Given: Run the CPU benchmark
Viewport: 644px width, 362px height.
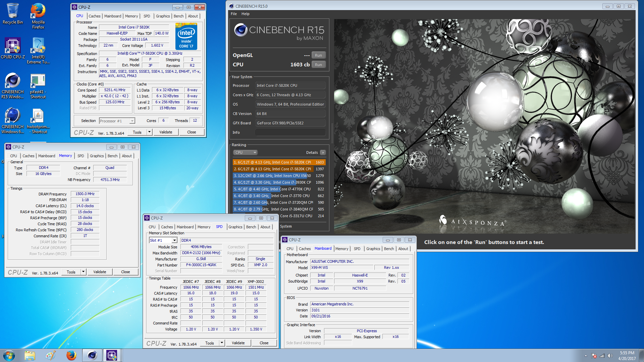Looking at the screenshot, I should click(x=318, y=65).
